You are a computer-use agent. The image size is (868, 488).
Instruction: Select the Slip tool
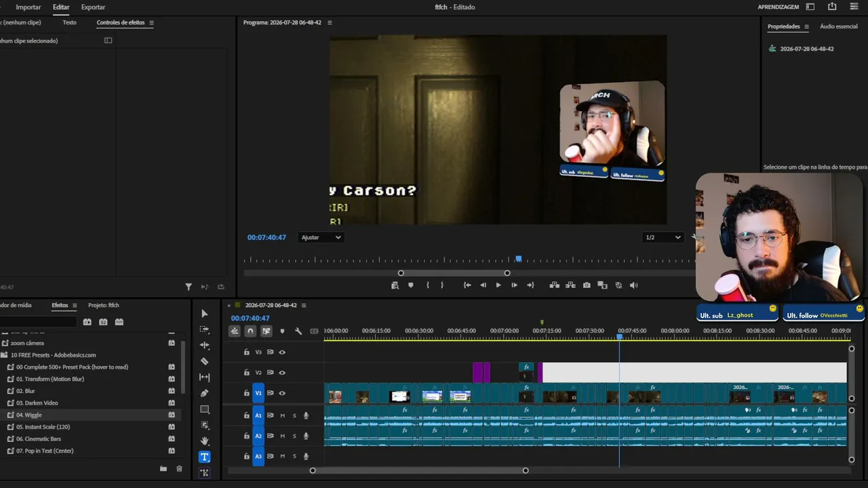204,377
